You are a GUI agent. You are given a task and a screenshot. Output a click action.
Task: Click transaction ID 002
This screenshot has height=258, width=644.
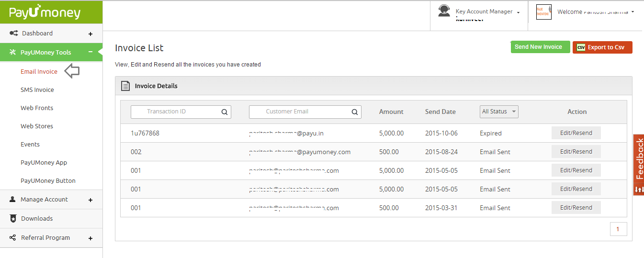point(136,152)
